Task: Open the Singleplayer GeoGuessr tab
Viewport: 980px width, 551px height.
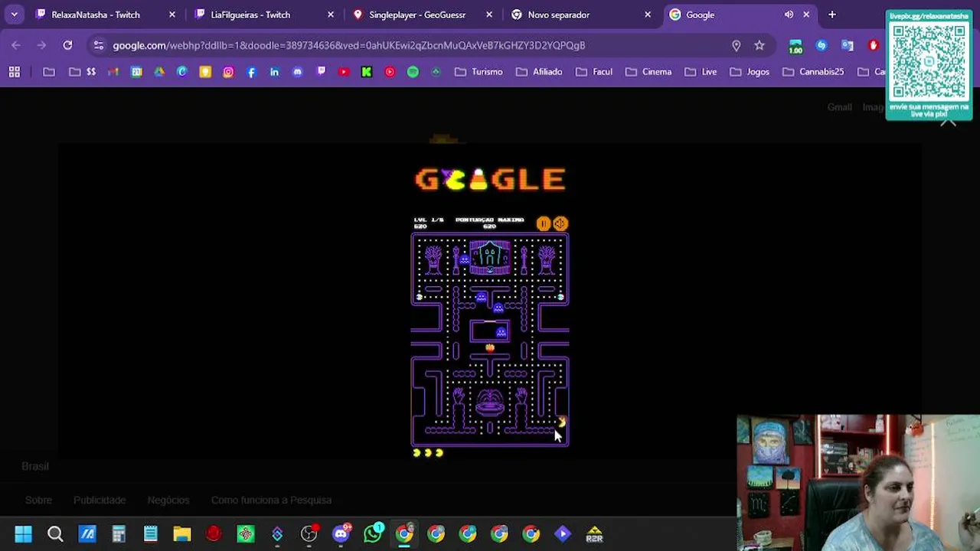Action: coord(417,15)
